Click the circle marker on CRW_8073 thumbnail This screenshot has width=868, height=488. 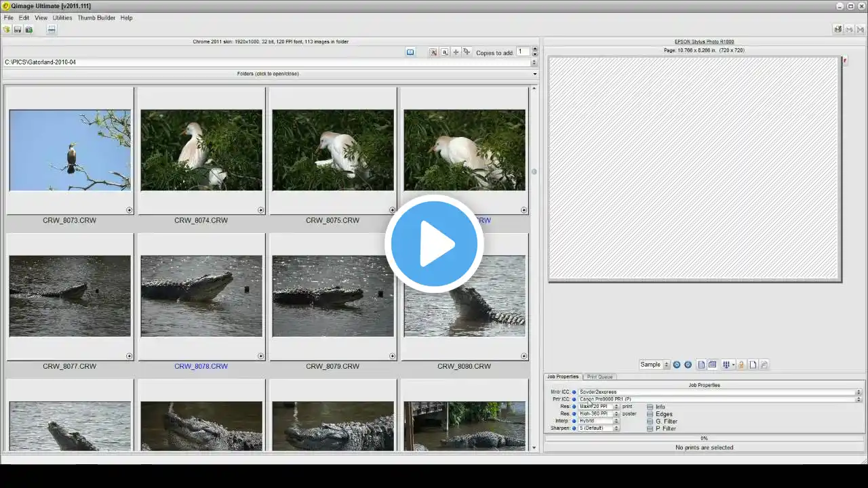(x=129, y=210)
